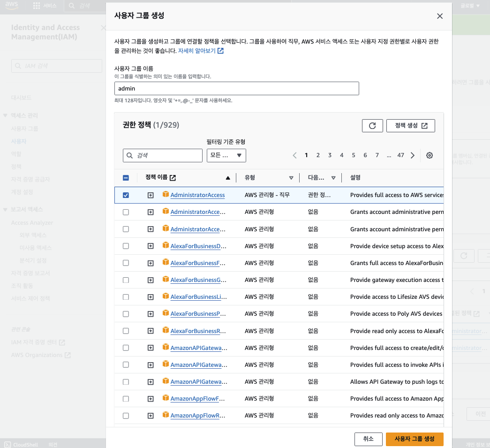Go to page 4 of policies
Screen dimensions: 490x448
click(341, 155)
